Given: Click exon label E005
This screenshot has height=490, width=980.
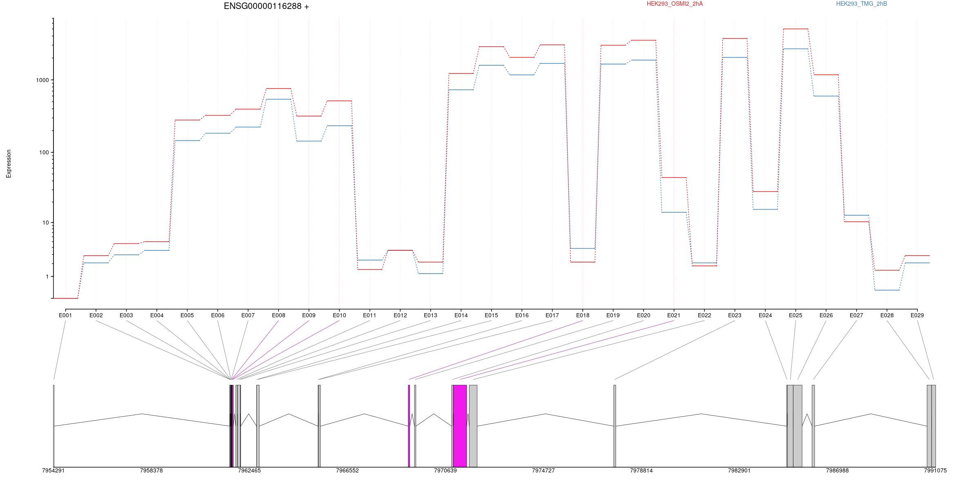Looking at the screenshot, I should pos(187,315).
